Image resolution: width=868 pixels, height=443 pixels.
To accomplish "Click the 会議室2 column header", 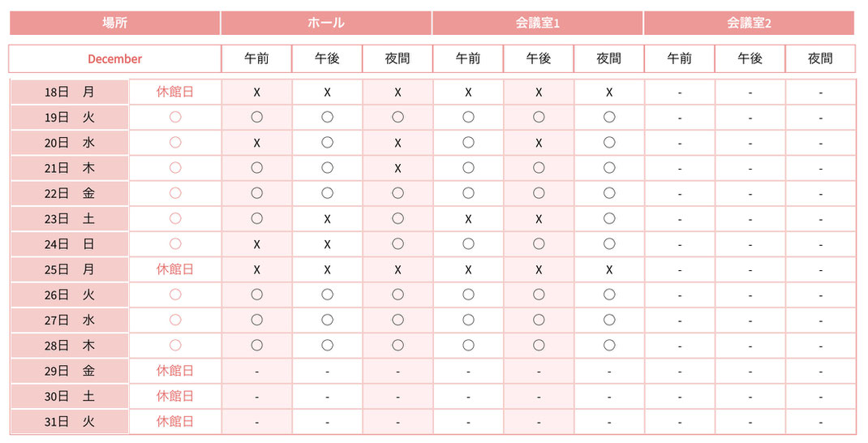I will click(x=749, y=23).
